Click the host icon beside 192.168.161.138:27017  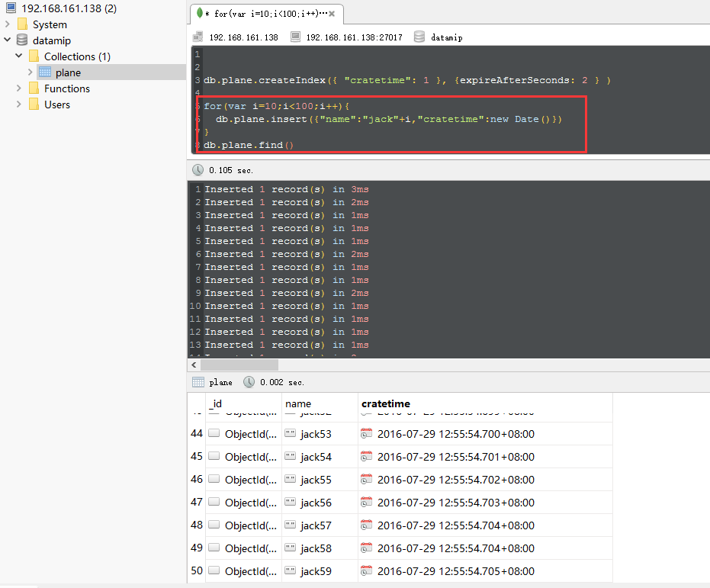coord(295,37)
